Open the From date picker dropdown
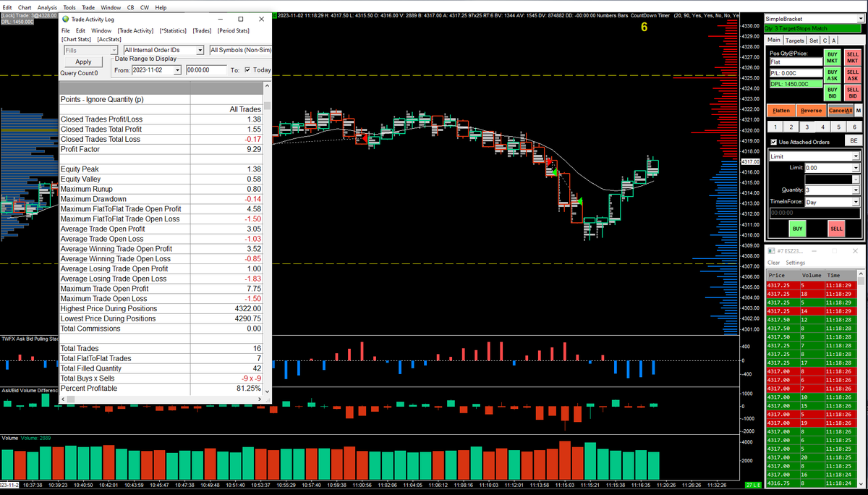This screenshot has height=495, width=868. [x=178, y=70]
